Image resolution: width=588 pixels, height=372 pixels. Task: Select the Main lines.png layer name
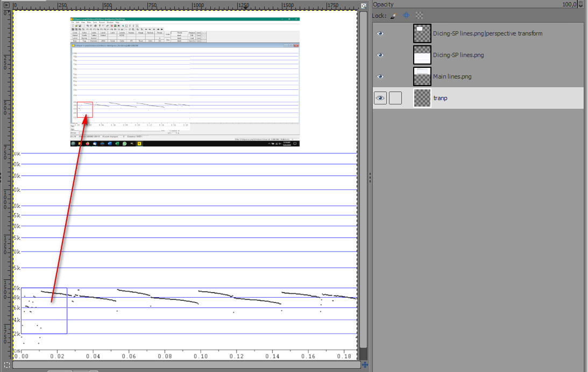pos(452,76)
